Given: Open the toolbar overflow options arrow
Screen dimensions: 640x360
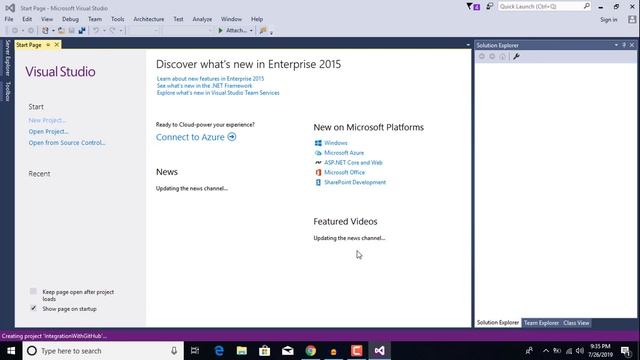Looking at the screenshot, I should pyautogui.click(x=271, y=32).
